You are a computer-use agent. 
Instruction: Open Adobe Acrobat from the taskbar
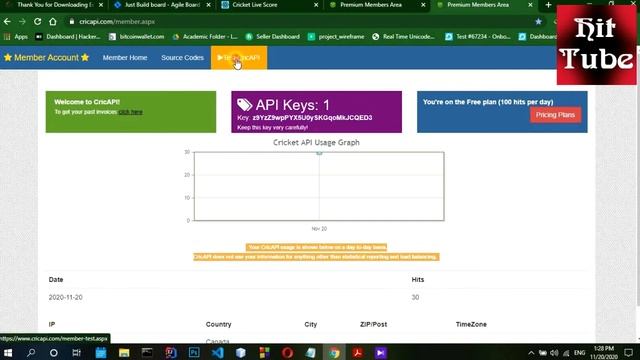click(358, 353)
